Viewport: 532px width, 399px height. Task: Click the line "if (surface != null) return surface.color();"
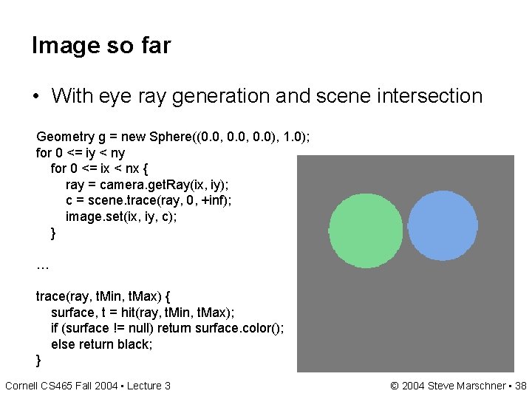(x=168, y=328)
